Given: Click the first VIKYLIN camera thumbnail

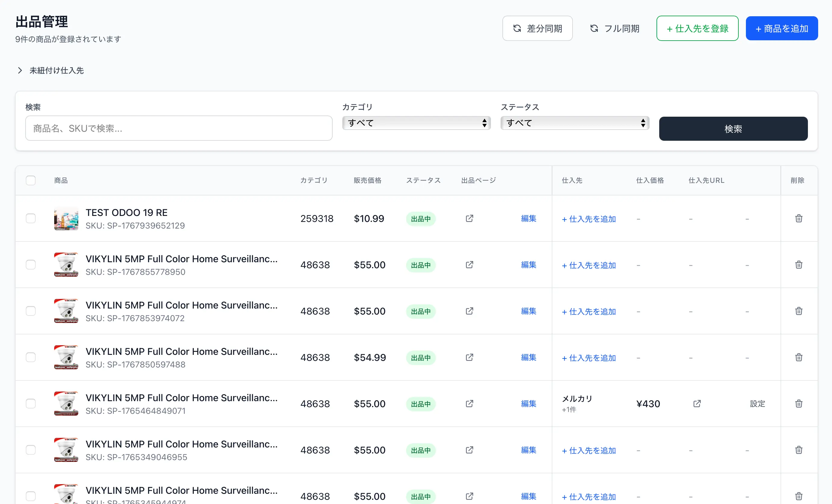Looking at the screenshot, I should tap(66, 265).
